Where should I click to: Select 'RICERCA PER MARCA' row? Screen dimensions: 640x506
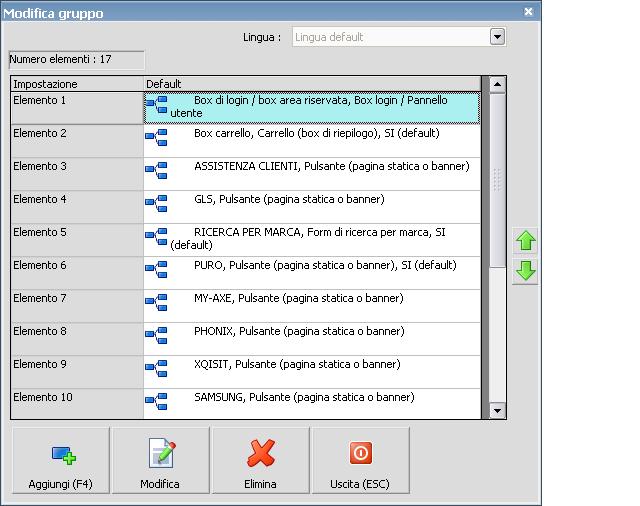pos(312,240)
